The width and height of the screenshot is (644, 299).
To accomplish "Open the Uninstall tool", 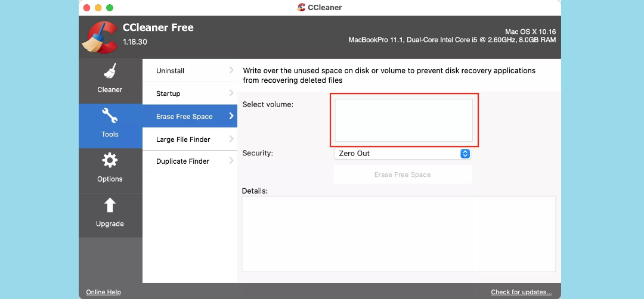I will pyautogui.click(x=190, y=70).
